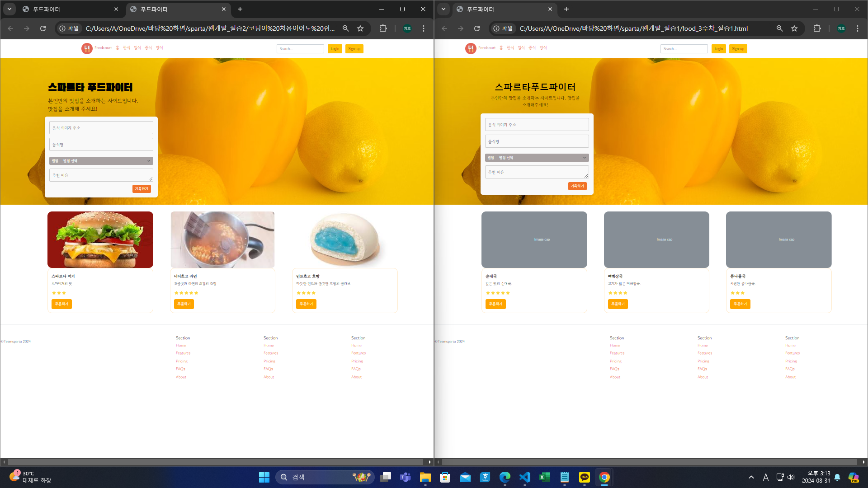The height and width of the screenshot is (488, 868).
Task: Order the 뼈해장국 with 주문하기
Action: tap(618, 304)
